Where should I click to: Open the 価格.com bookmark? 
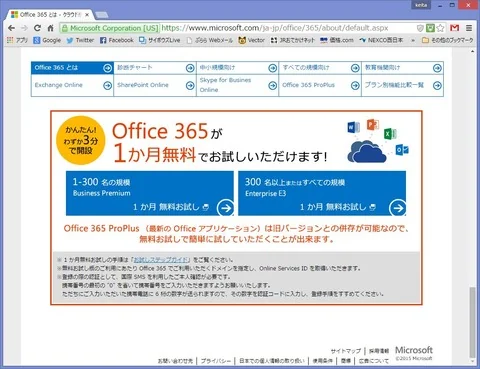[x=337, y=40]
